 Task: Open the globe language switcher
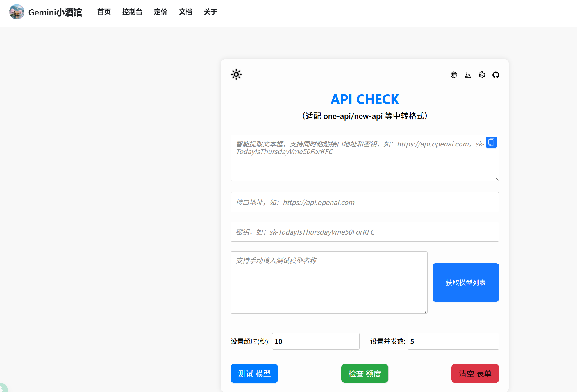pos(454,75)
